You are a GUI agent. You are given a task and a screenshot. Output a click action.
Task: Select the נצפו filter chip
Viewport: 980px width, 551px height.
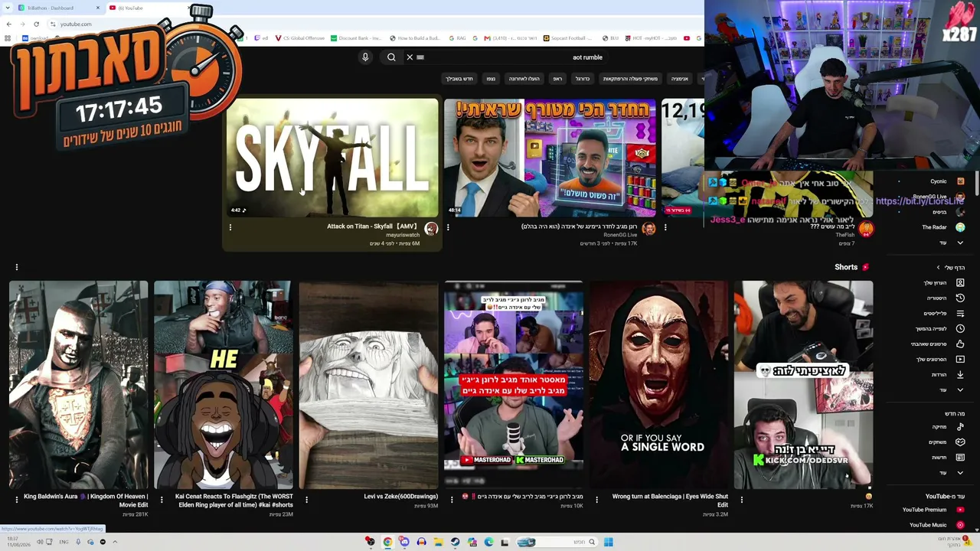point(491,79)
